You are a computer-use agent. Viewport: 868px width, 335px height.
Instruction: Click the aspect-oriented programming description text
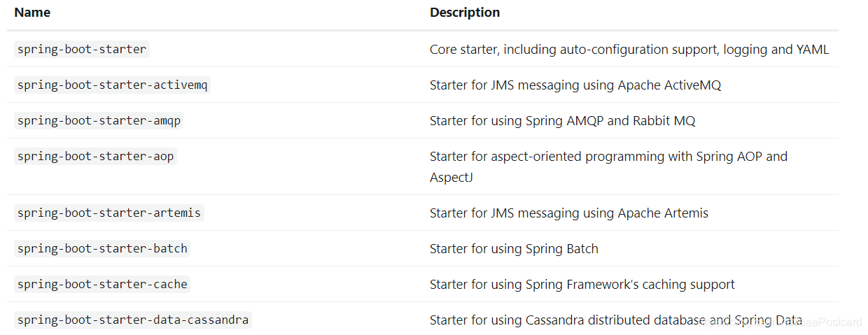(x=608, y=156)
